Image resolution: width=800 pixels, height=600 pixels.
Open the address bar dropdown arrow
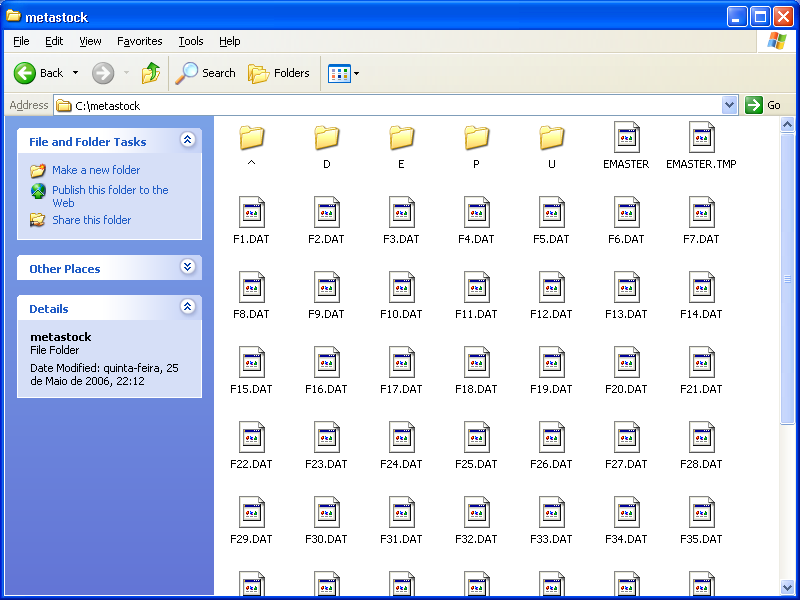pyautogui.click(x=729, y=105)
